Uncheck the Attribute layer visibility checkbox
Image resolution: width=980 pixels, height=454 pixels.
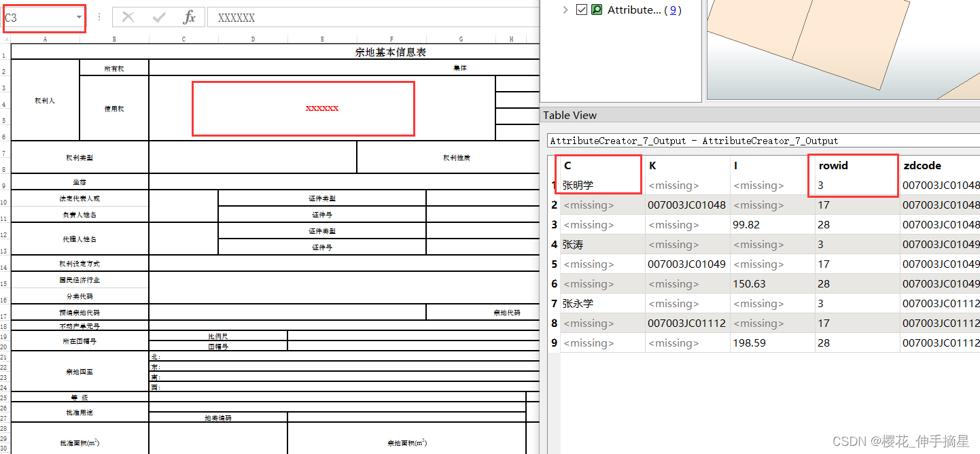[x=582, y=10]
